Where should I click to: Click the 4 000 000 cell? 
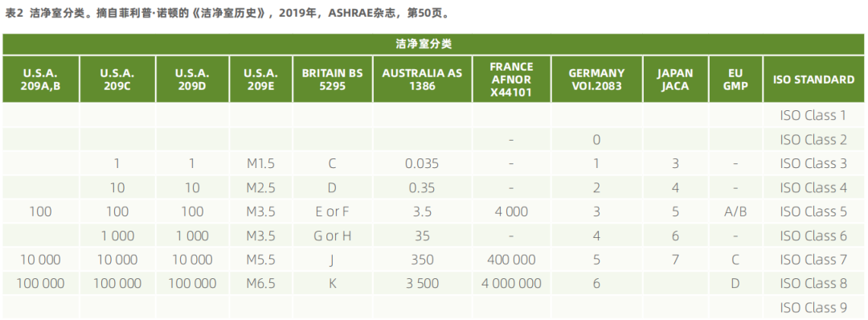[511, 284]
